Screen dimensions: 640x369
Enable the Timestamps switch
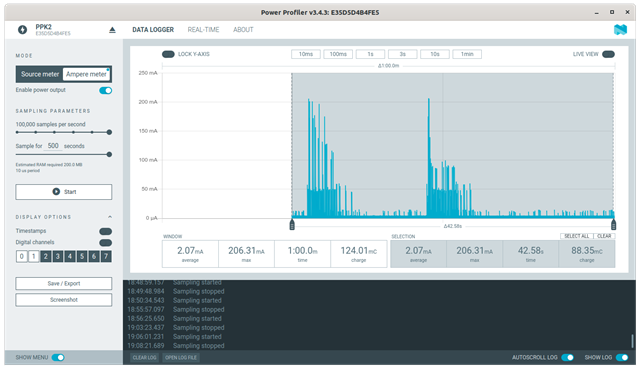click(106, 231)
